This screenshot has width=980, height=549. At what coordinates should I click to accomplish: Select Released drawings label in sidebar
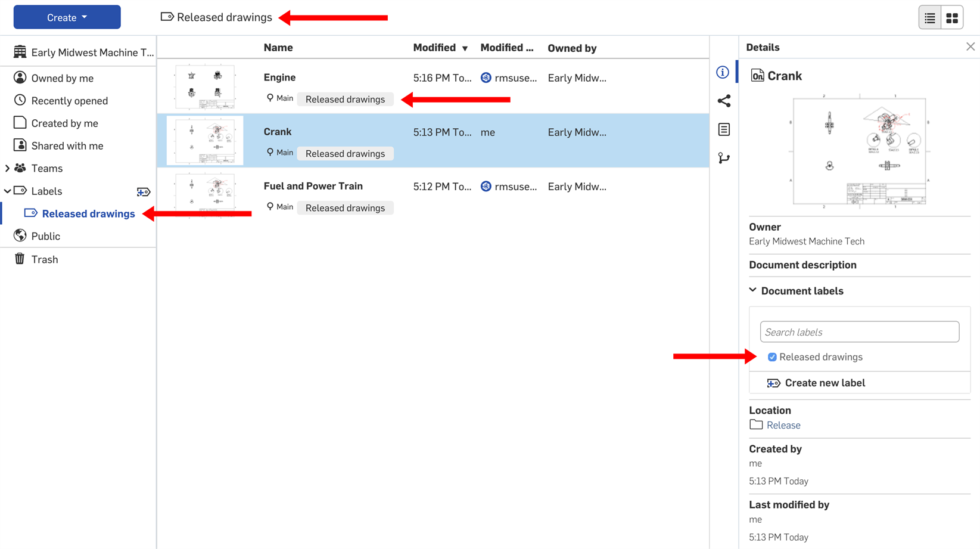pos(88,213)
